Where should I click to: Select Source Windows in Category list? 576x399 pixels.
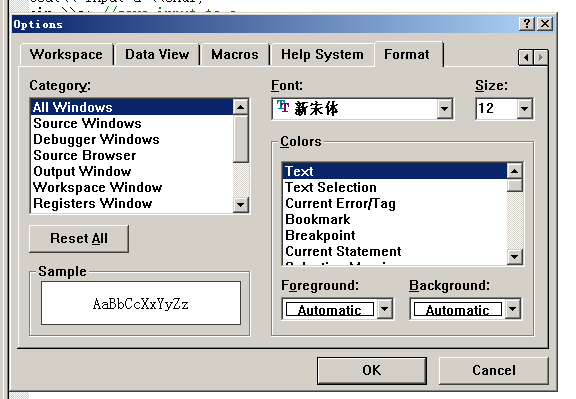132,123
